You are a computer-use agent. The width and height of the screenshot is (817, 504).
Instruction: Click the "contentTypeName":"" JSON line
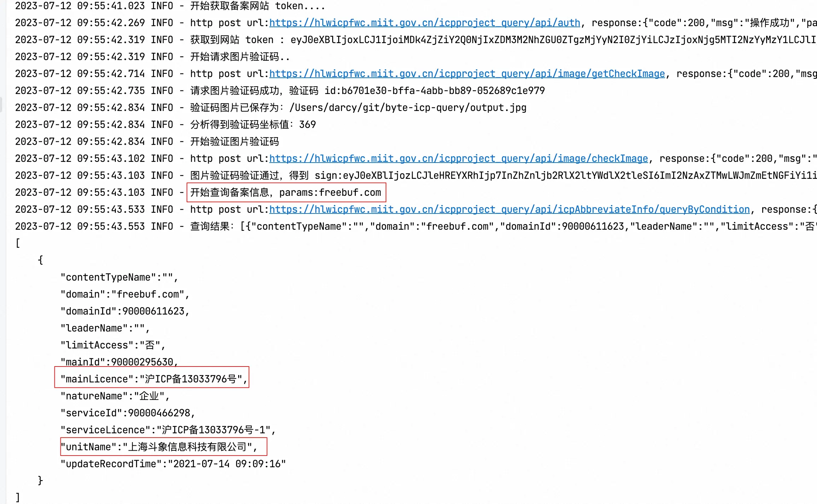coord(119,277)
